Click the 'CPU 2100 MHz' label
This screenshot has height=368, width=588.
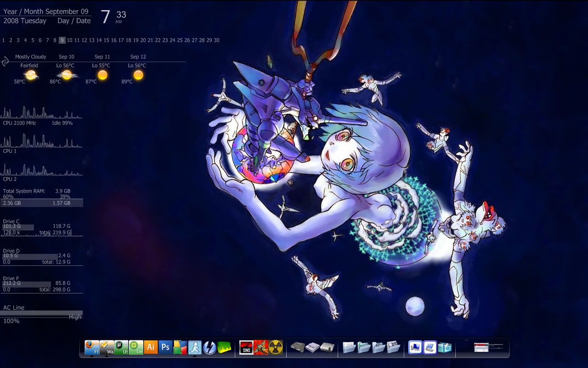19,123
